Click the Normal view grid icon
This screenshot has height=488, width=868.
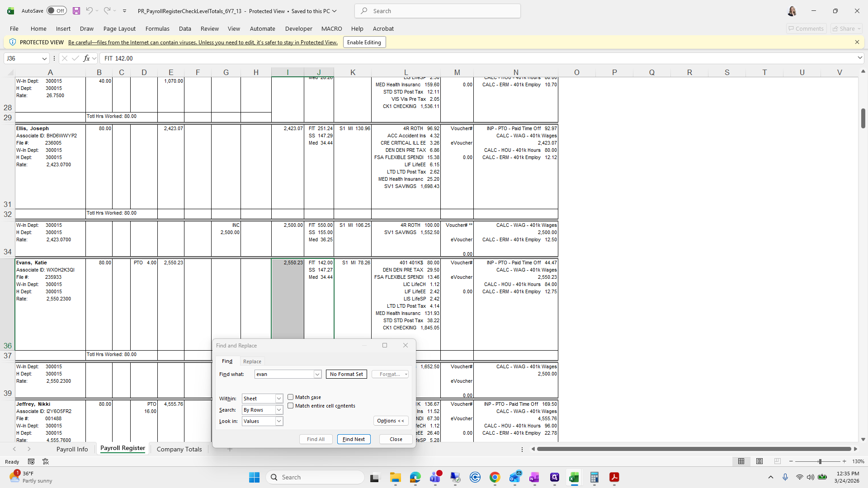(x=741, y=461)
